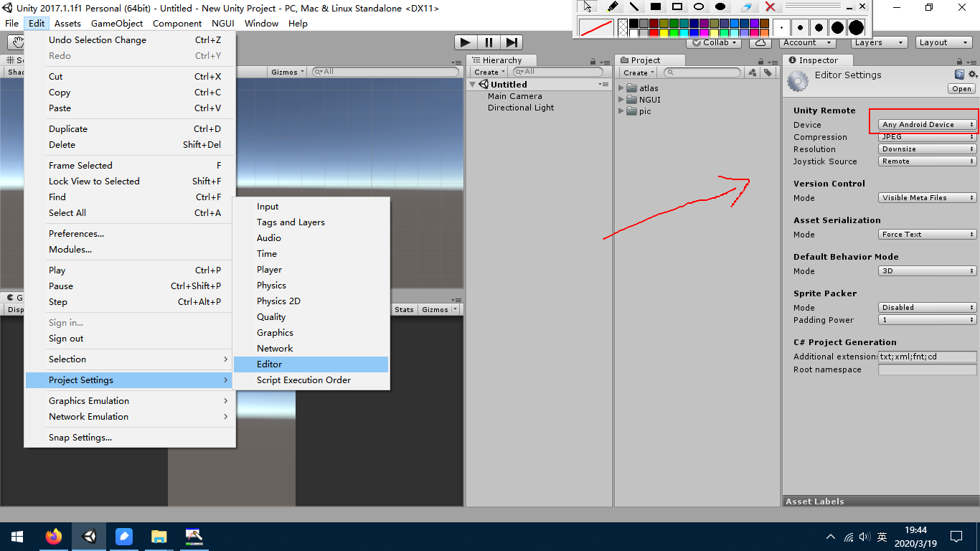Expand the atlas folder in Project panel
Image resolution: width=980 pixels, height=551 pixels.
tap(621, 88)
